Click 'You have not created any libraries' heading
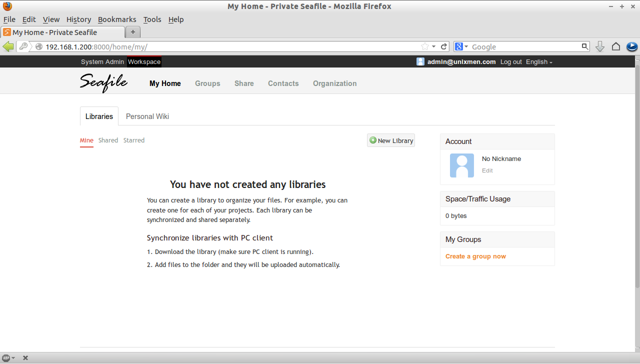This screenshot has width=640, height=364. pos(248,184)
